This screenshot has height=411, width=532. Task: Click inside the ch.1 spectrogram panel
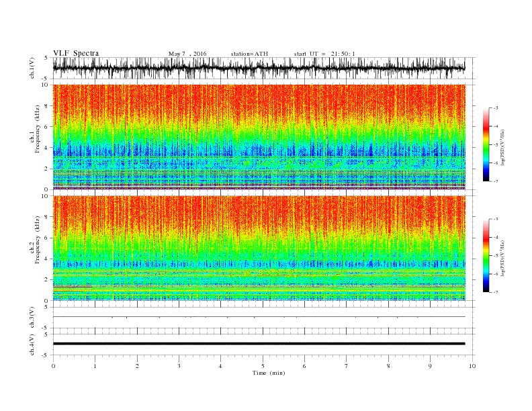click(259, 137)
